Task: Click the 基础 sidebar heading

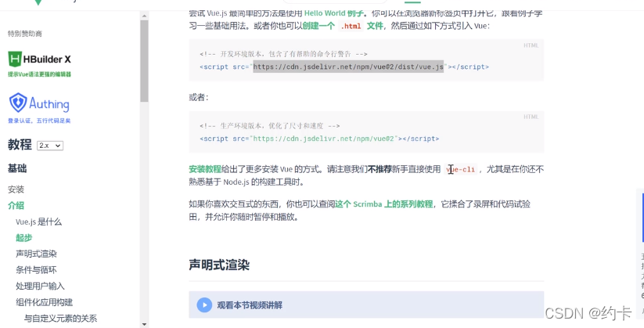Action: click(17, 168)
